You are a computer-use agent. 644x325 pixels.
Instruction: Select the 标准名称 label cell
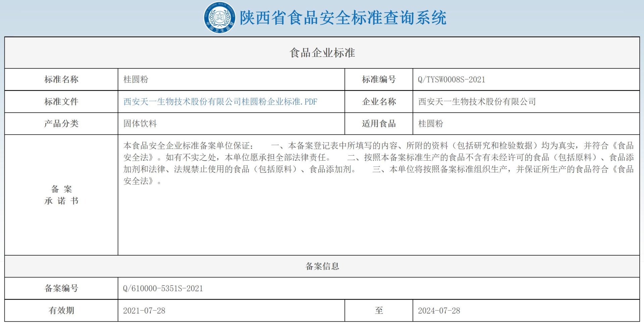pos(61,79)
